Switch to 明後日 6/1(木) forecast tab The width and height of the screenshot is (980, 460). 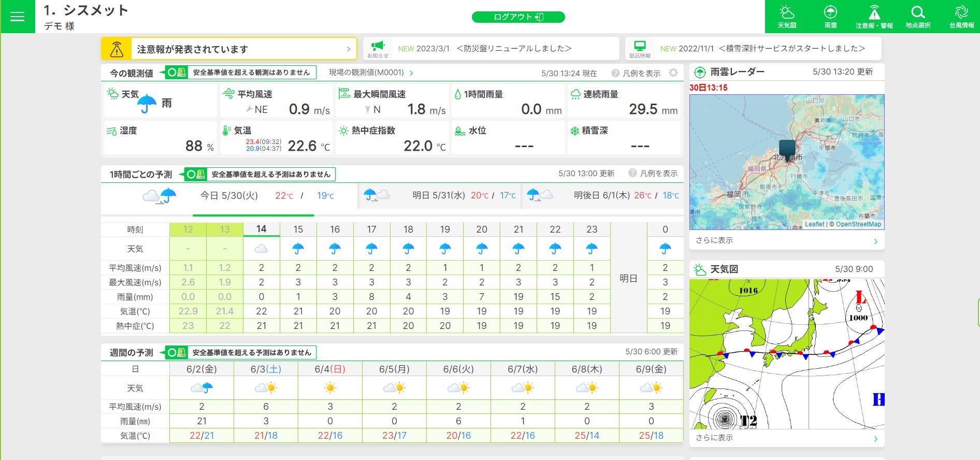coord(602,196)
